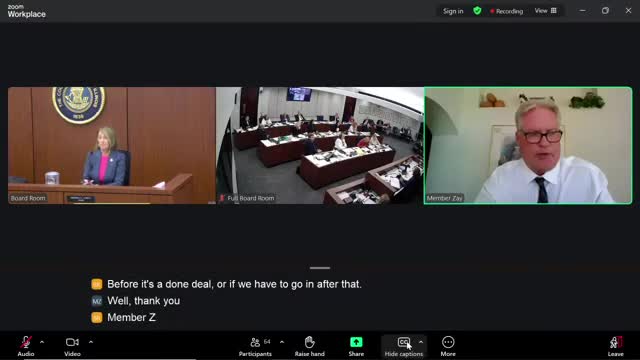
Task: Click the Zoom Workplace logo
Action: 27,11
